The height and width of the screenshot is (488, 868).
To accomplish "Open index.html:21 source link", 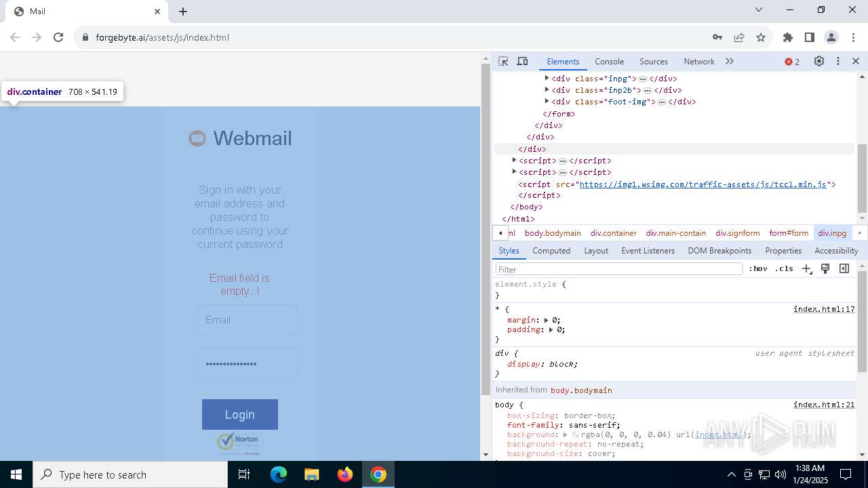I will (824, 405).
